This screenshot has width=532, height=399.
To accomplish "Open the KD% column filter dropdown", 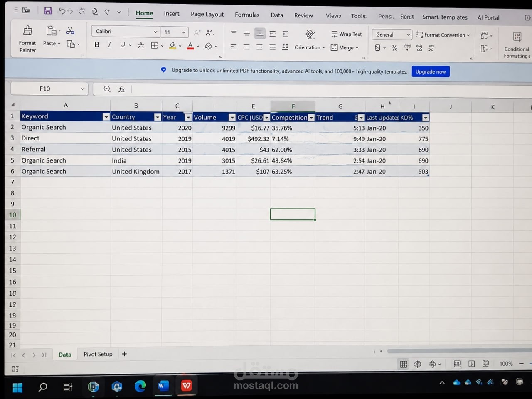I will pos(425,118).
